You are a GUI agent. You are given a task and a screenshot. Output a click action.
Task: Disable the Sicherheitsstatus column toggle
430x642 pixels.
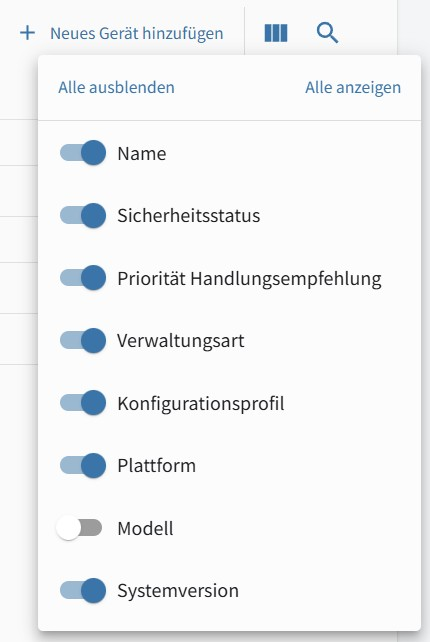tap(83, 215)
